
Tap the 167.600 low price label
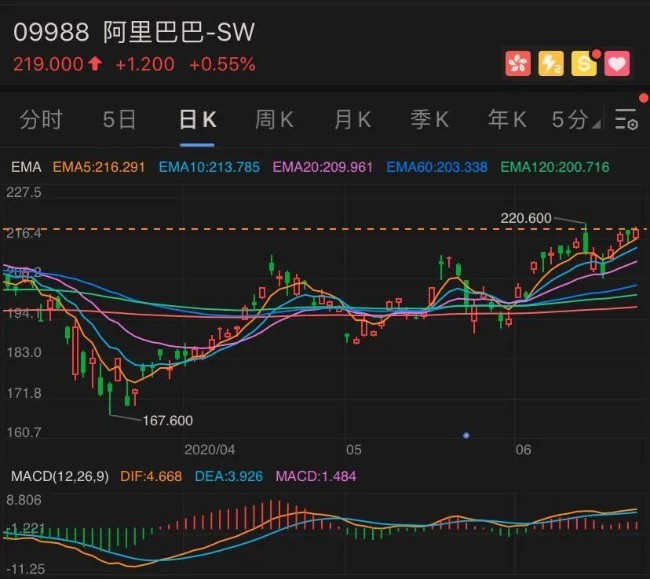tap(167, 421)
